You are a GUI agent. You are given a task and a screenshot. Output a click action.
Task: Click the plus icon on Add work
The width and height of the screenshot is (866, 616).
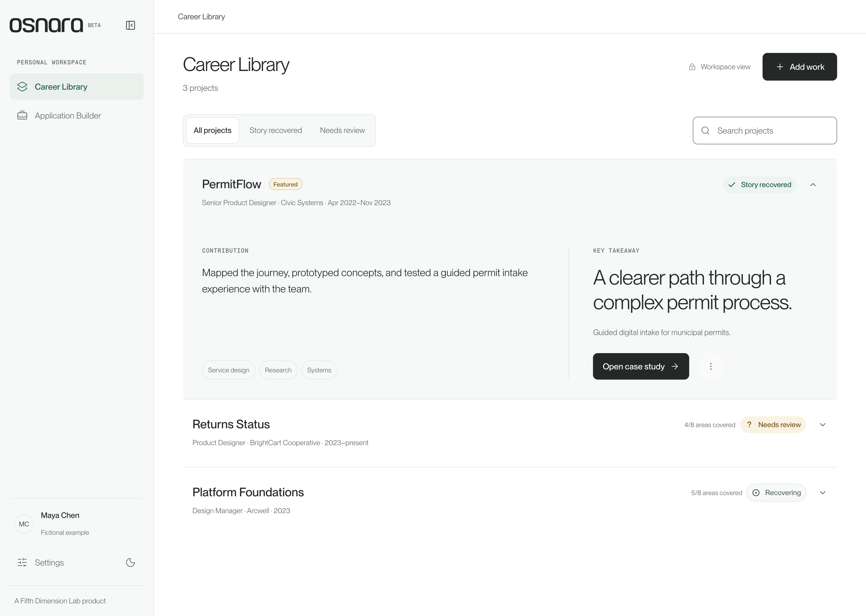(x=780, y=67)
